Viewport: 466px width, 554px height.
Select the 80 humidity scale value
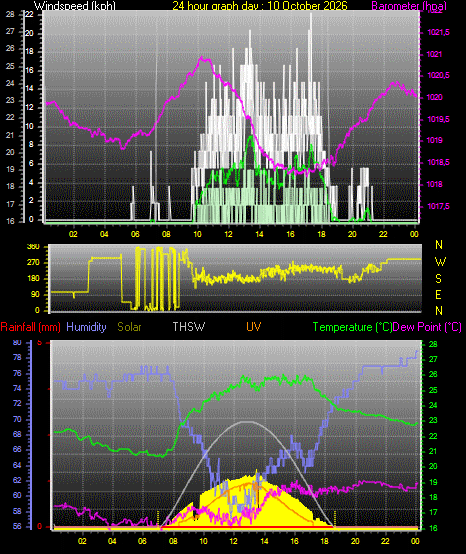(17, 342)
